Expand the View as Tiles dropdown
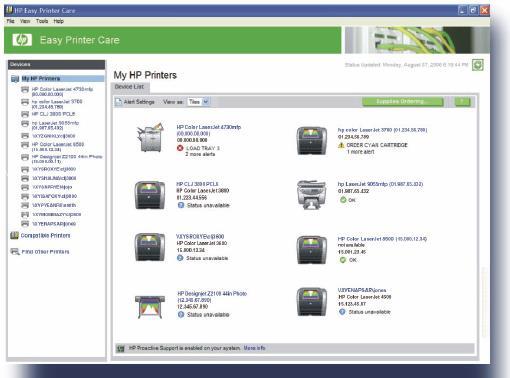This screenshot has height=378, width=510. [x=206, y=102]
